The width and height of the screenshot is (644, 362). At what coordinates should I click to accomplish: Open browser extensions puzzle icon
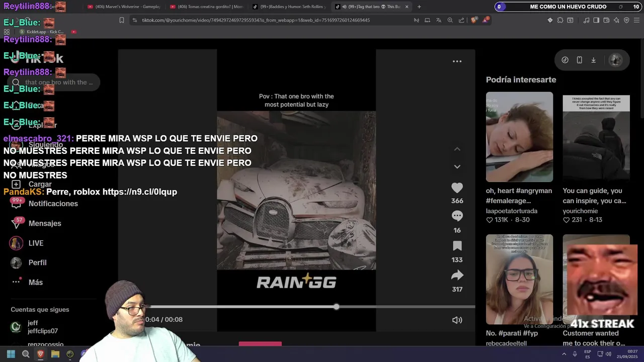(x=560, y=20)
